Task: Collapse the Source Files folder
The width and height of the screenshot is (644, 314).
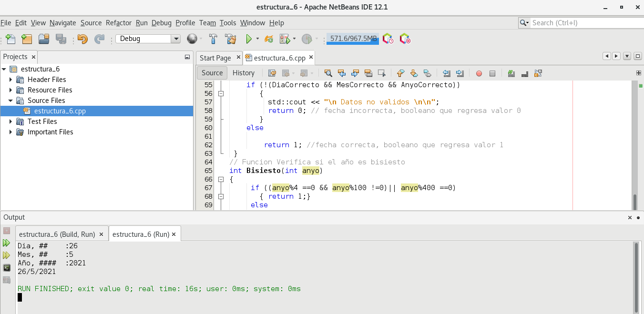Action: click(10, 101)
